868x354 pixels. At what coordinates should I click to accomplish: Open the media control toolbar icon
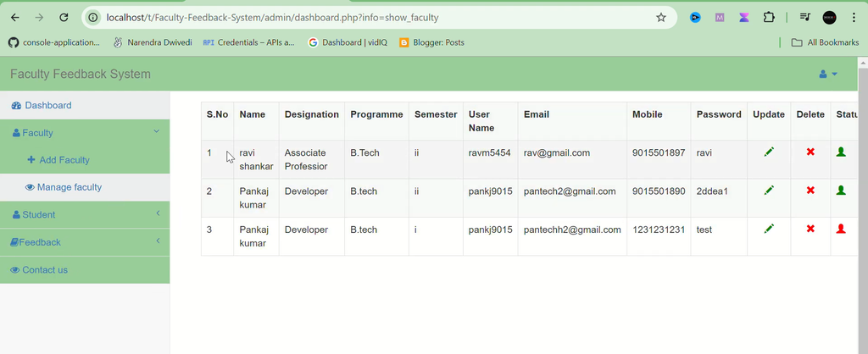click(805, 18)
